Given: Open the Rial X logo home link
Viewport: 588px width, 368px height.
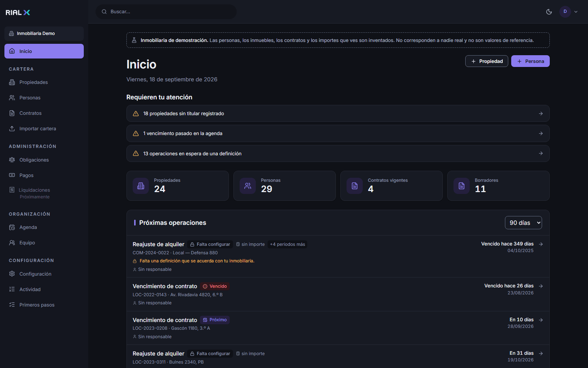Looking at the screenshot, I should [18, 13].
